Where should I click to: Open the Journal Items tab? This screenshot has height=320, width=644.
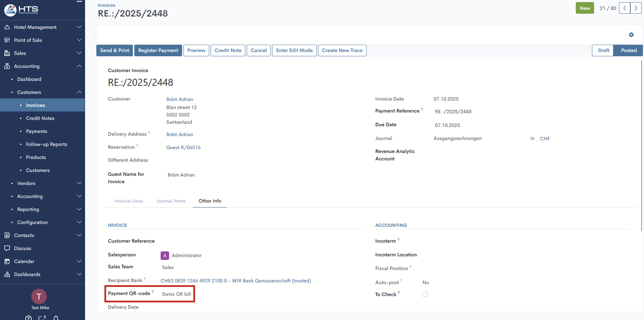click(171, 201)
